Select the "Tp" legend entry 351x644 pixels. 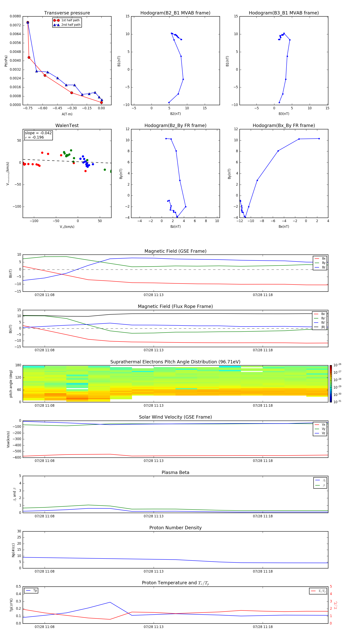[31, 591]
